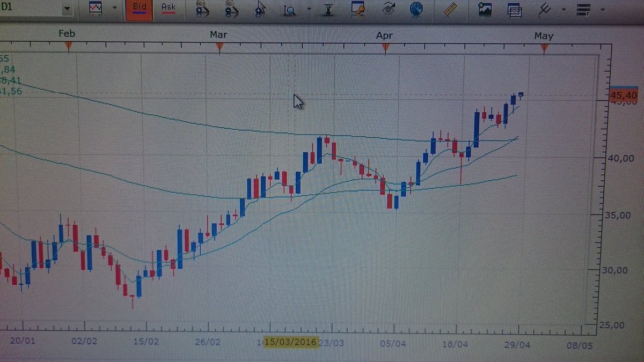Click the blue globe pie icon
This screenshot has width=644, height=362.
pos(416,9)
